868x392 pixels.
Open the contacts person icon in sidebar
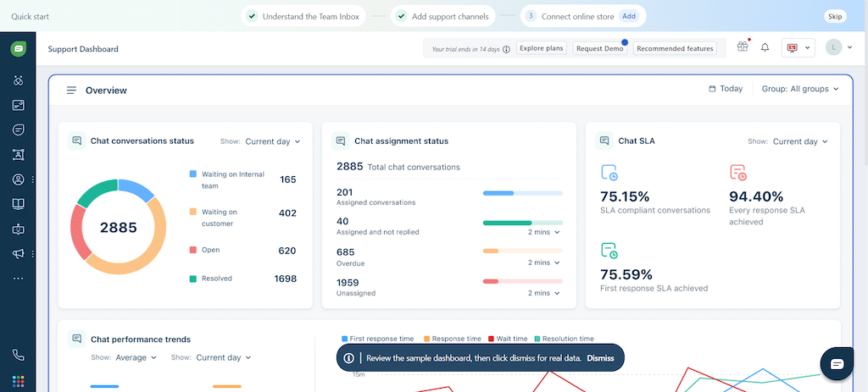coord(18,179)
